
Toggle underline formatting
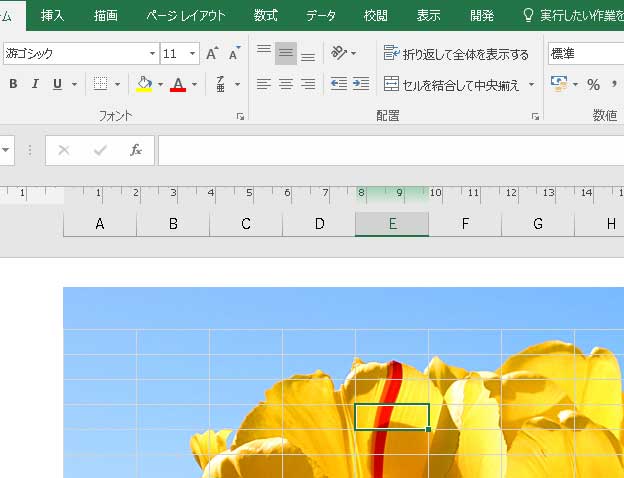57,84
